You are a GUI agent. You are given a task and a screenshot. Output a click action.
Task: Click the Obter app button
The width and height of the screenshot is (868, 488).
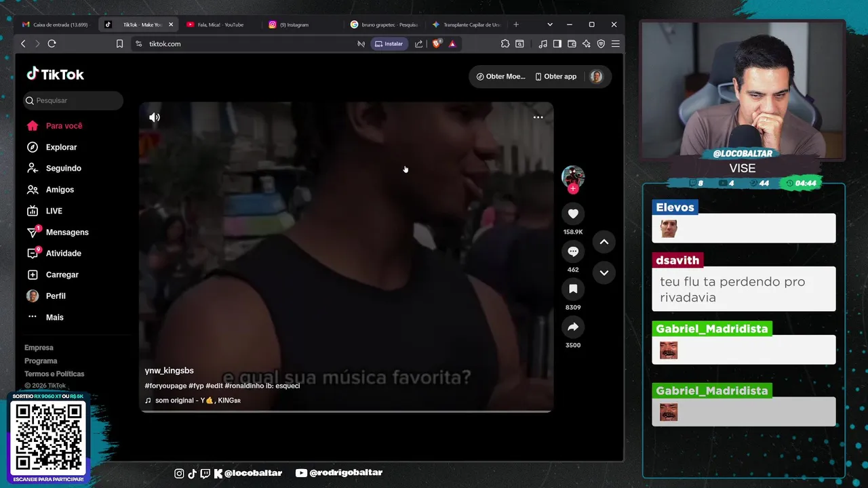click(x=555, y=77)
